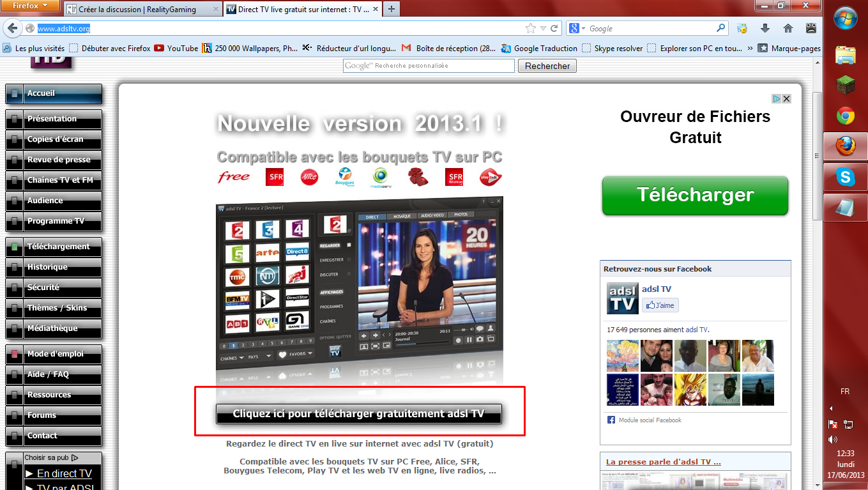Open a new tab with plus button

pos(391,9)
